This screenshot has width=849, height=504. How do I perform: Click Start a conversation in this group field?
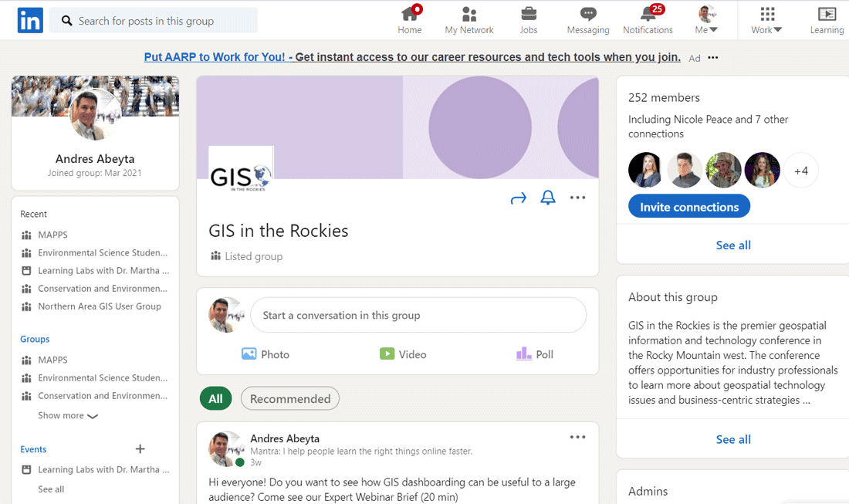coord(418,315)
